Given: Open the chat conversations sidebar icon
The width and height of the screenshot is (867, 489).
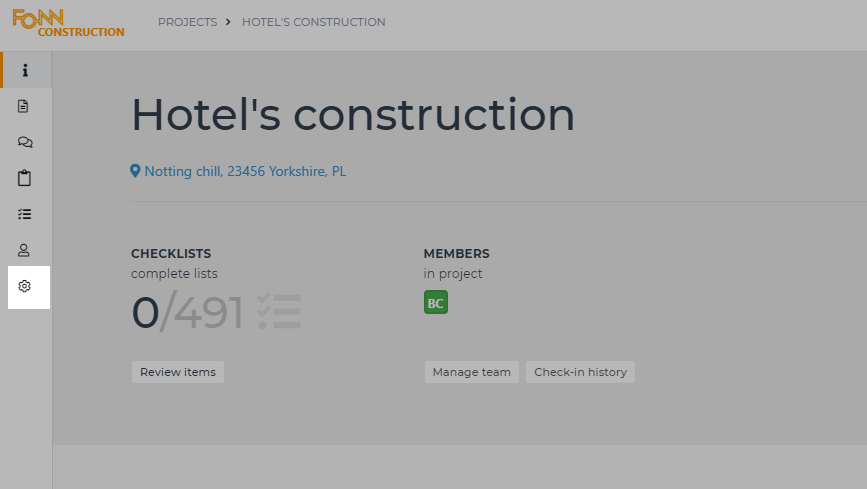Looking at the screenshot, I should (x=25, y=142).
